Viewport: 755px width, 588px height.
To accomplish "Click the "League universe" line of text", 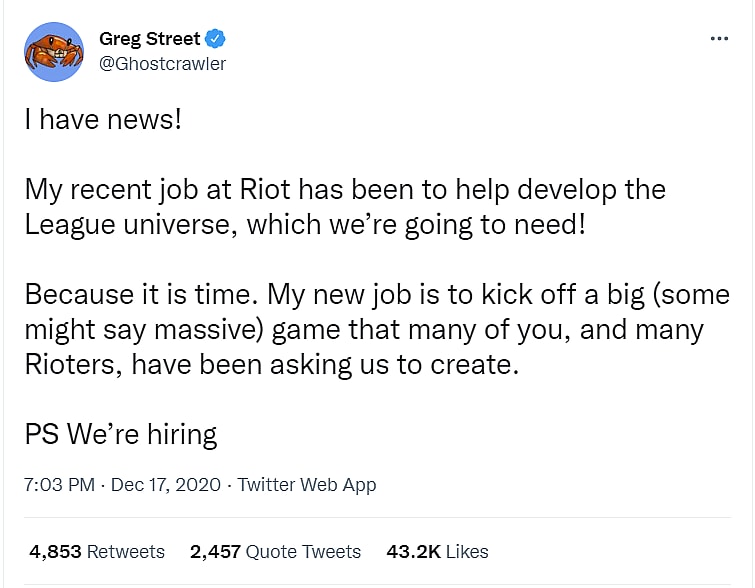I will click(304, 223).
